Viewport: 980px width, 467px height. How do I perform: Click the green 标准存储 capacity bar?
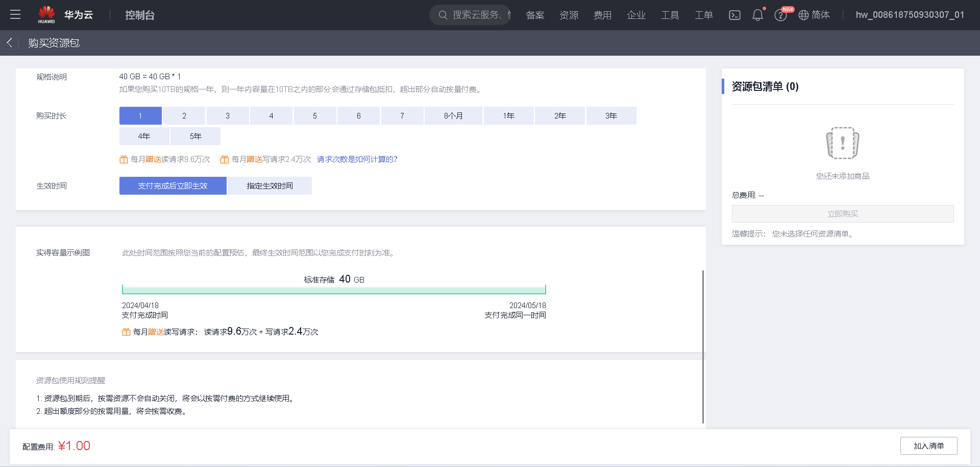coord(334,289)
